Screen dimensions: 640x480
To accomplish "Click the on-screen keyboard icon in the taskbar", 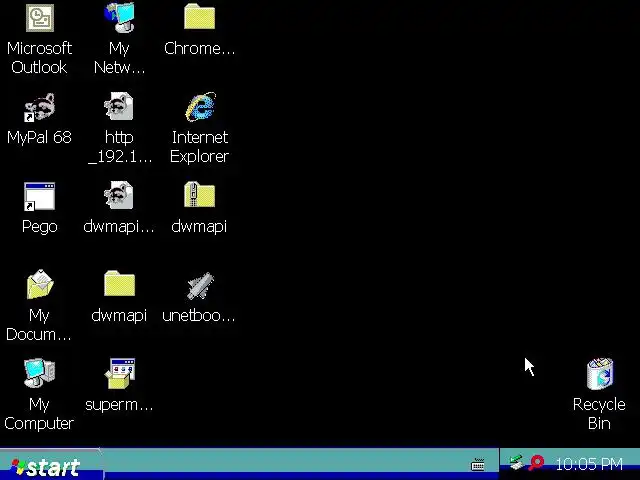I will 478,464.
